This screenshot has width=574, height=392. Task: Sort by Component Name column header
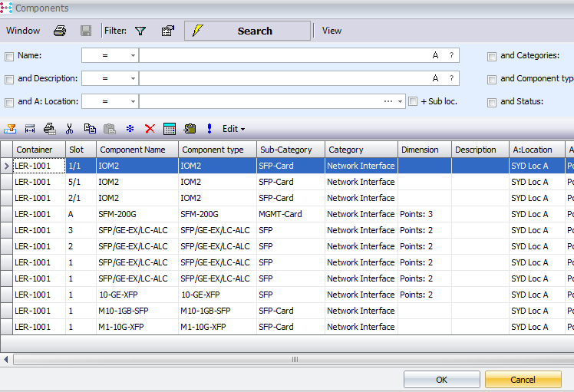click(137, 150)
